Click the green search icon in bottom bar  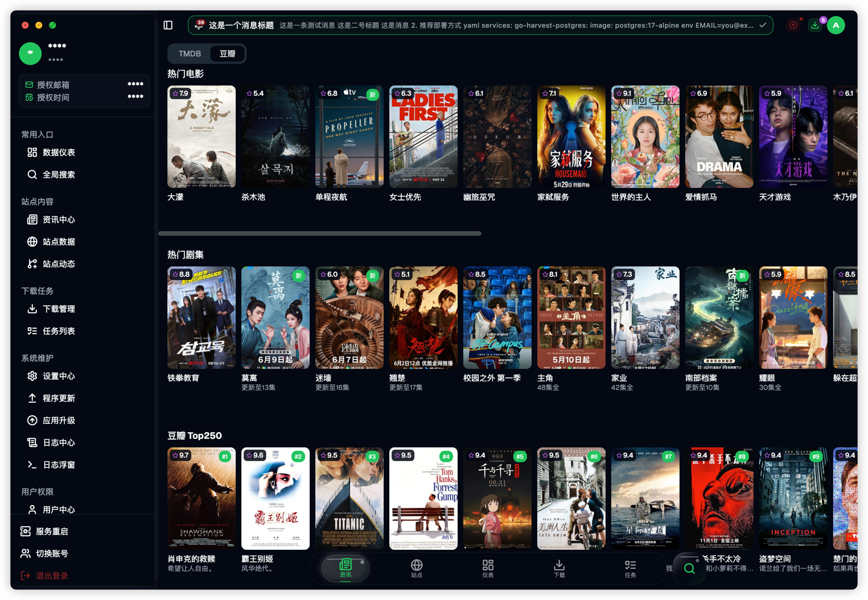[x=689, y=568]
